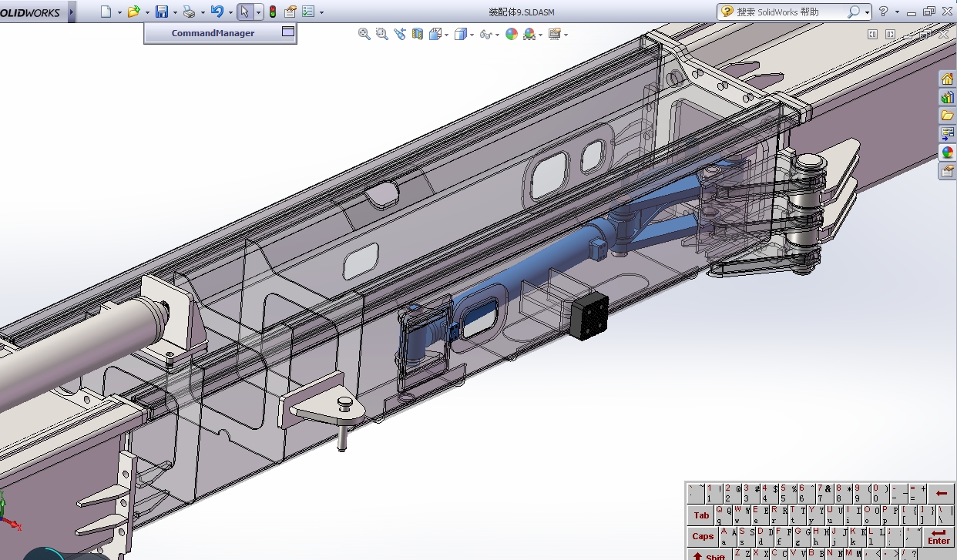Open the View Palette task pane tab
The height and width of the screenshot is (560, 957).
pyautogui.click(x=947, y=134)
